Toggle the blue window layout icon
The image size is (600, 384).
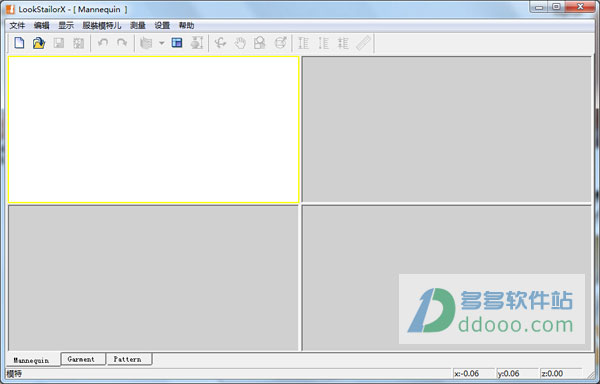coord(177,43)
